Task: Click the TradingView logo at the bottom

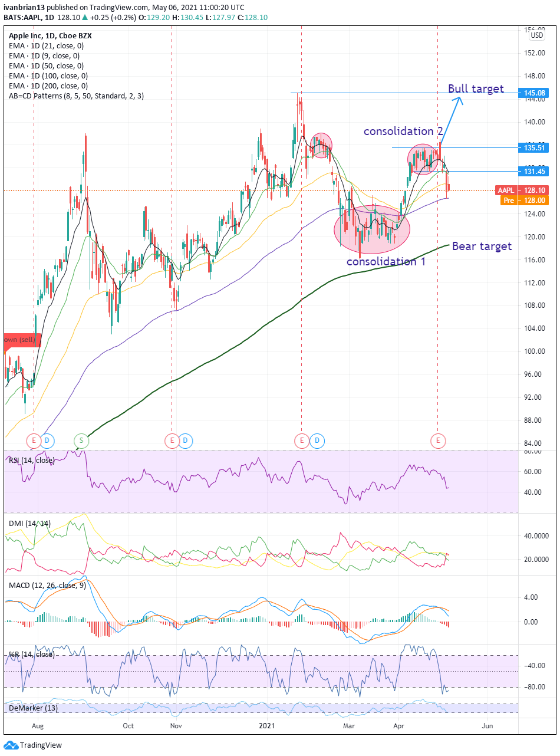Action: (x=33, y=745)
